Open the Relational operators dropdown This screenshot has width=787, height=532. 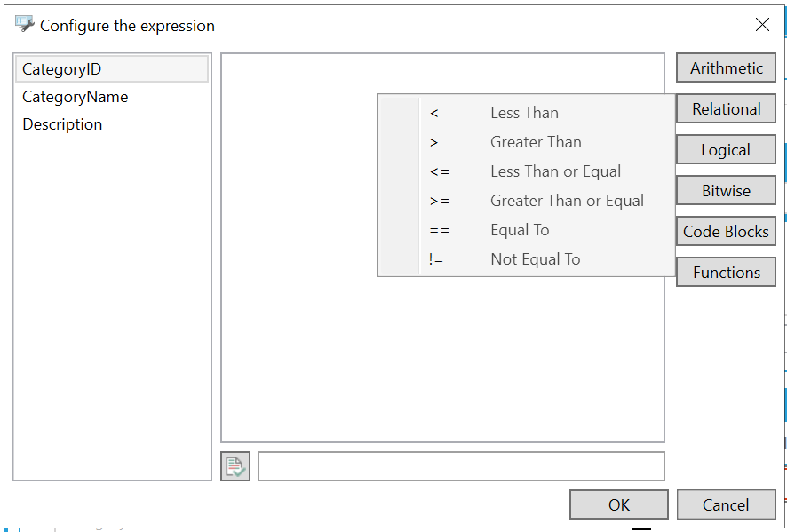[726, 109]
